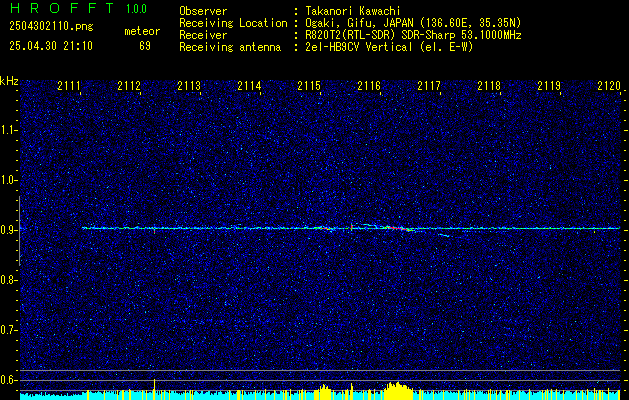The image size is (629, 400).
Task: Click the 2112 time marker
Action: click(129, 85)
